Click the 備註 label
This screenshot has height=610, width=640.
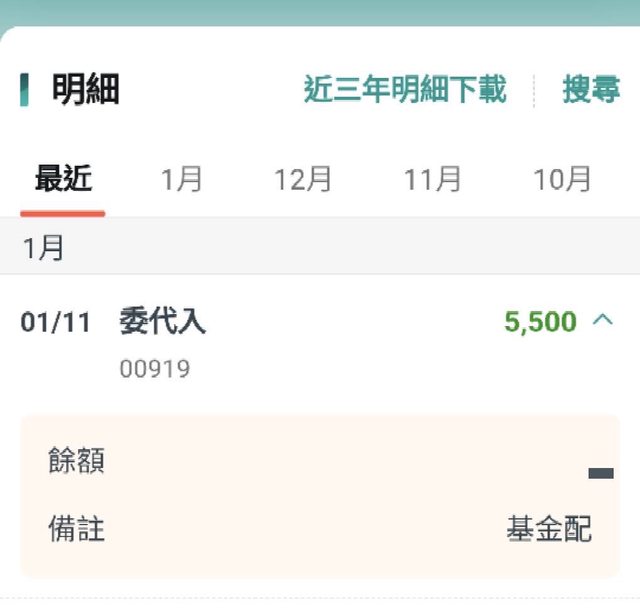[76, 528]
